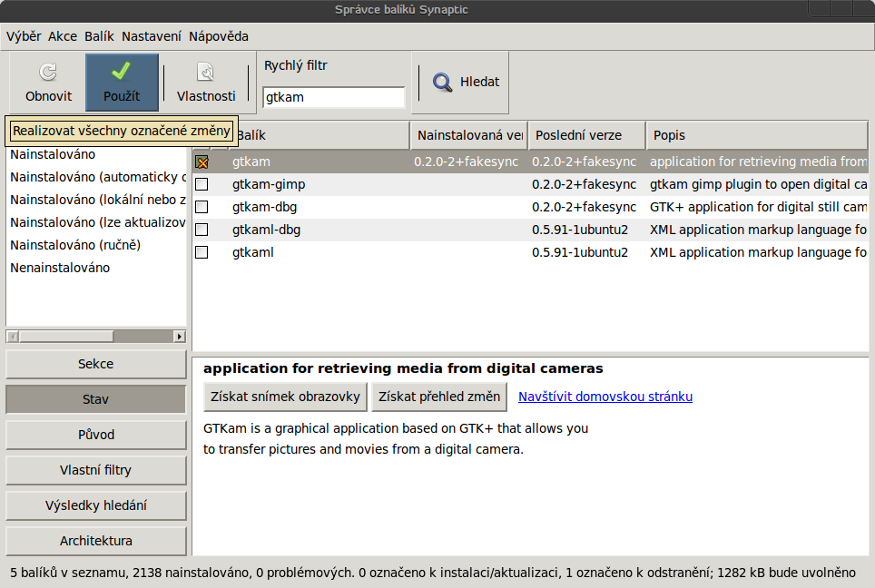This screenshot has height=588, width=875.
Task: Select Nainstalováno (lze aktualizovat) filter
Action: click(96, 222)
